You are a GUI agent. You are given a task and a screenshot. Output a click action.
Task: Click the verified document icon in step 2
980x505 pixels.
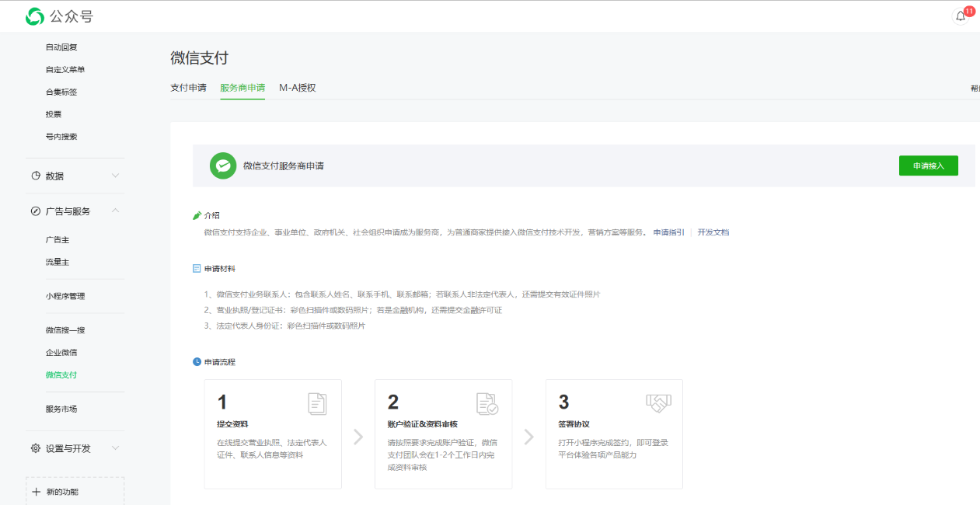point(487,403)
